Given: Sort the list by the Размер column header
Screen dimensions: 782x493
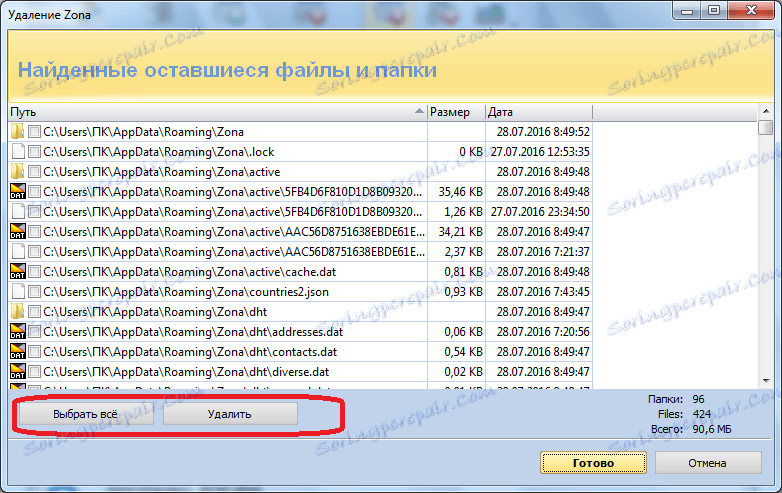Looking at the screenshot, I should [456, 112].
